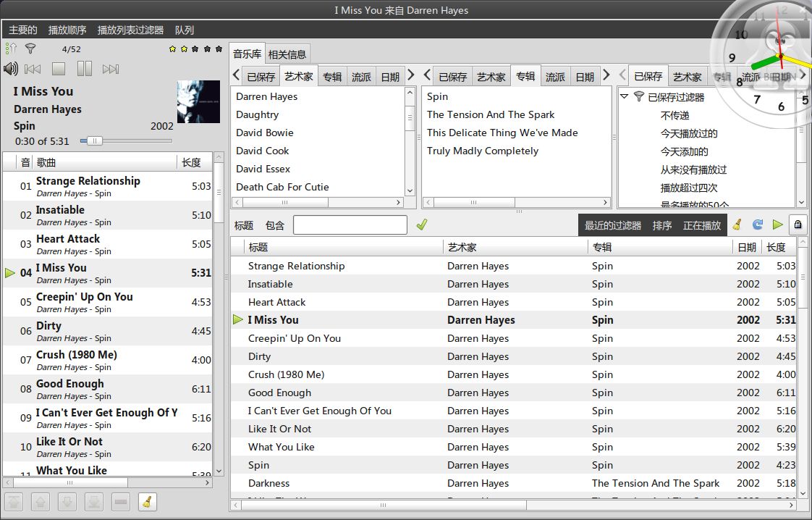Image resolution: width=812 pixels, height=520 pixels.
Task: Clear filters using the broom icon near the lock
Action: [737, 225]
